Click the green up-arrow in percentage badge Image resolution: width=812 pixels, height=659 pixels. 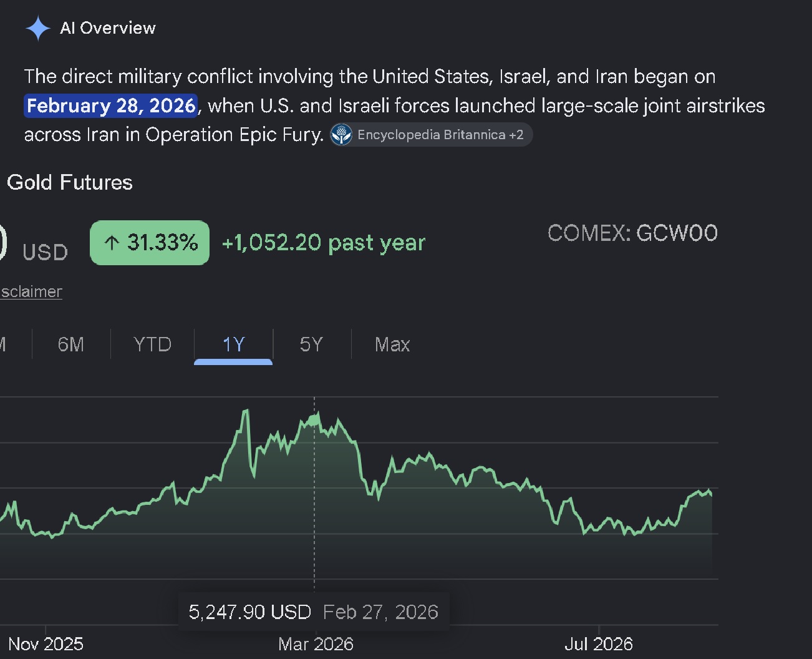coord(112,243)
